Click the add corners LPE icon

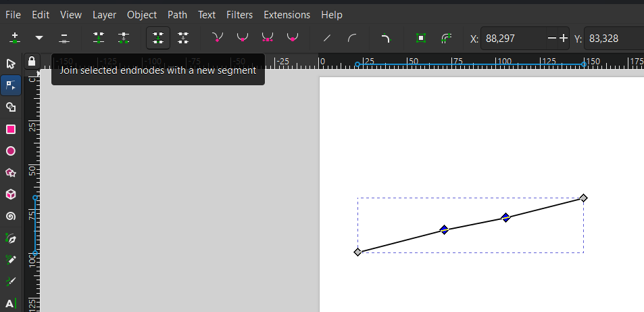(386, 39)
